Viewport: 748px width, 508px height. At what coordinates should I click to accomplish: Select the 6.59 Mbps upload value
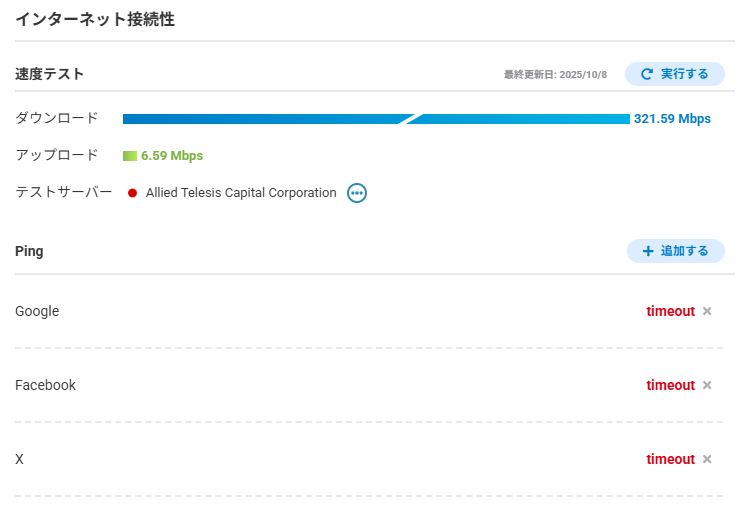point(172,156)
